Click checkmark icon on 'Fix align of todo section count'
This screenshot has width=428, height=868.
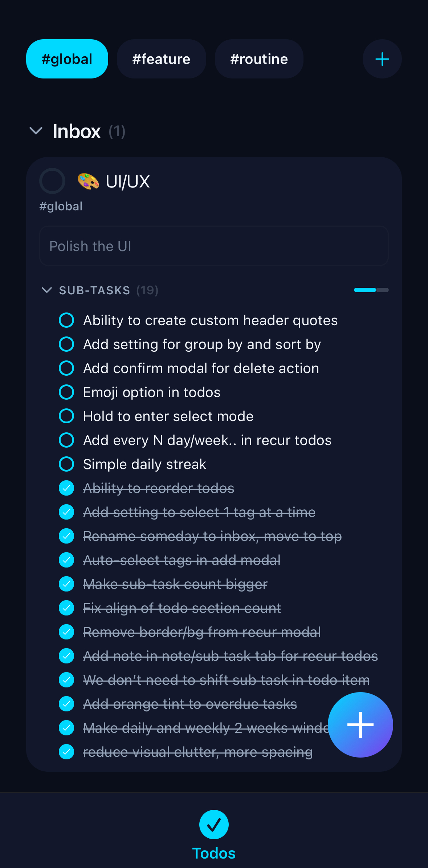click(x=66, y=608)
